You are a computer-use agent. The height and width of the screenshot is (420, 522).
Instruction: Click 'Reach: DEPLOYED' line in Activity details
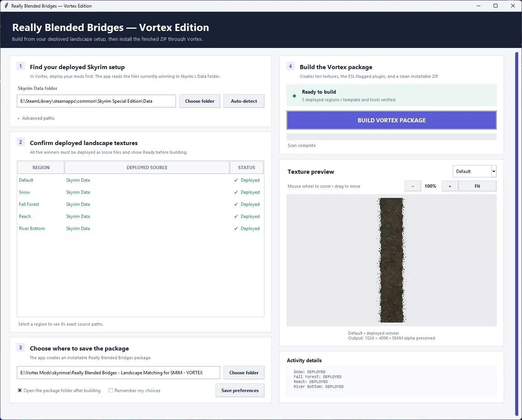(311, 382)
